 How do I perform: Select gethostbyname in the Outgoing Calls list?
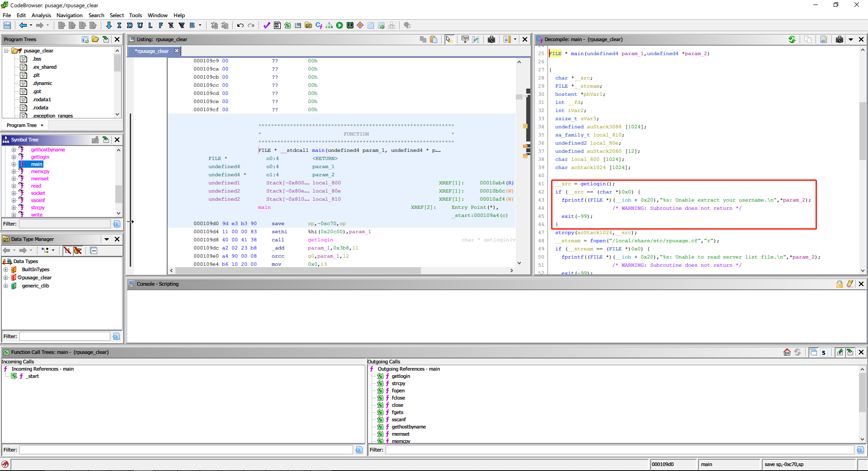[x=408, y=427]
